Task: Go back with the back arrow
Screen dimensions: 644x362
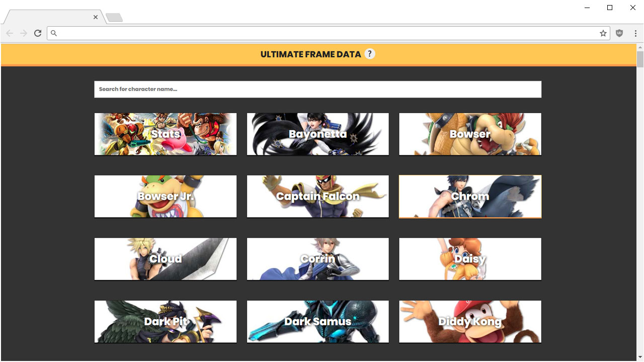Action: tap(10, 33)
